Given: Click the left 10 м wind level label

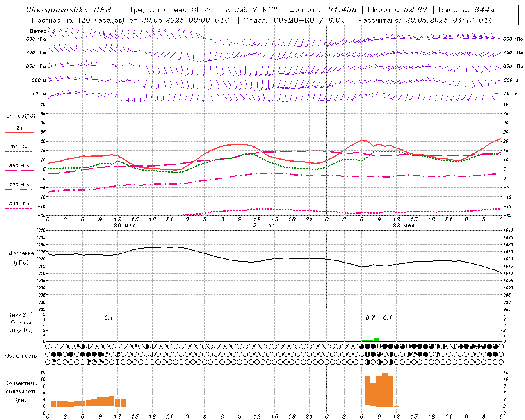Looking at the screenshot, I should coord(39,94).
